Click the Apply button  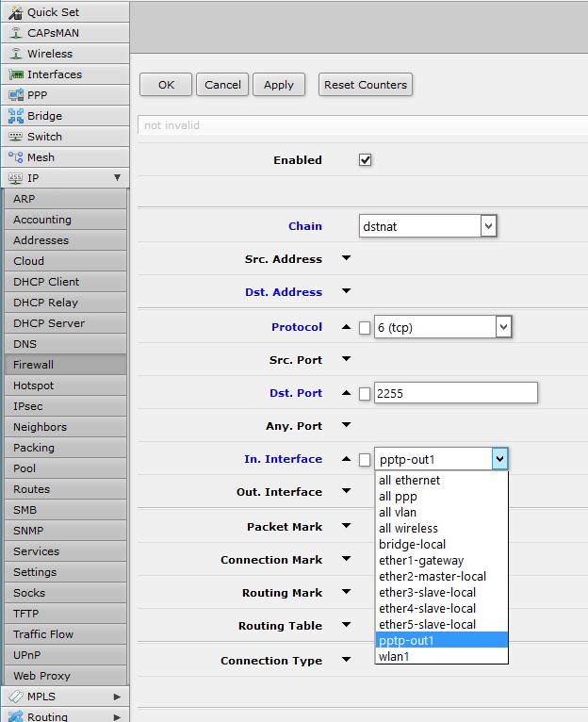[279, 85]
